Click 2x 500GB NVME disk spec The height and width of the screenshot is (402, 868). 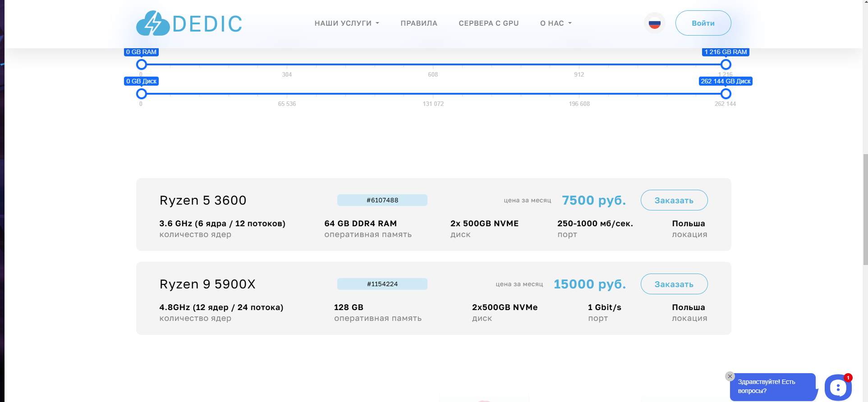484,224
